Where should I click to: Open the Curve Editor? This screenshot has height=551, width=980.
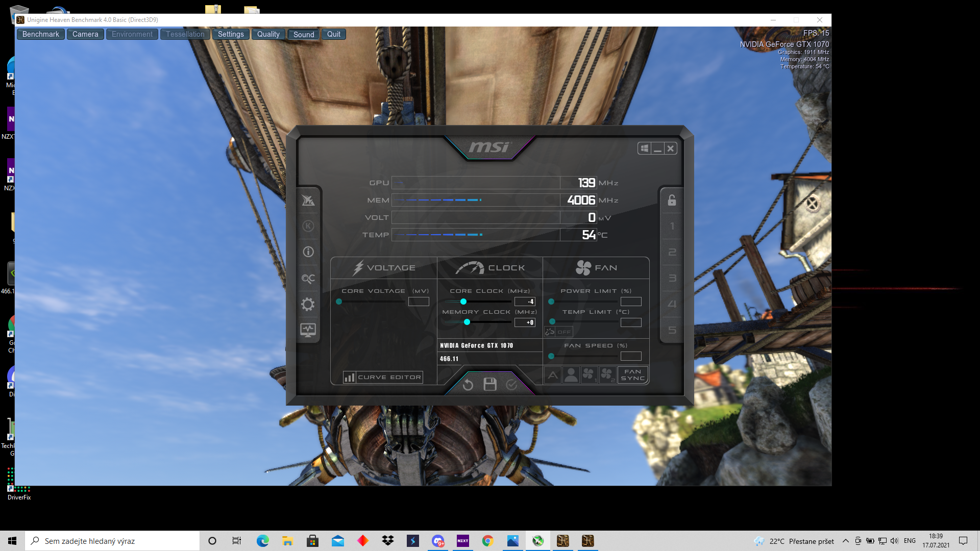pyautogui.click(x=383, y=377)
